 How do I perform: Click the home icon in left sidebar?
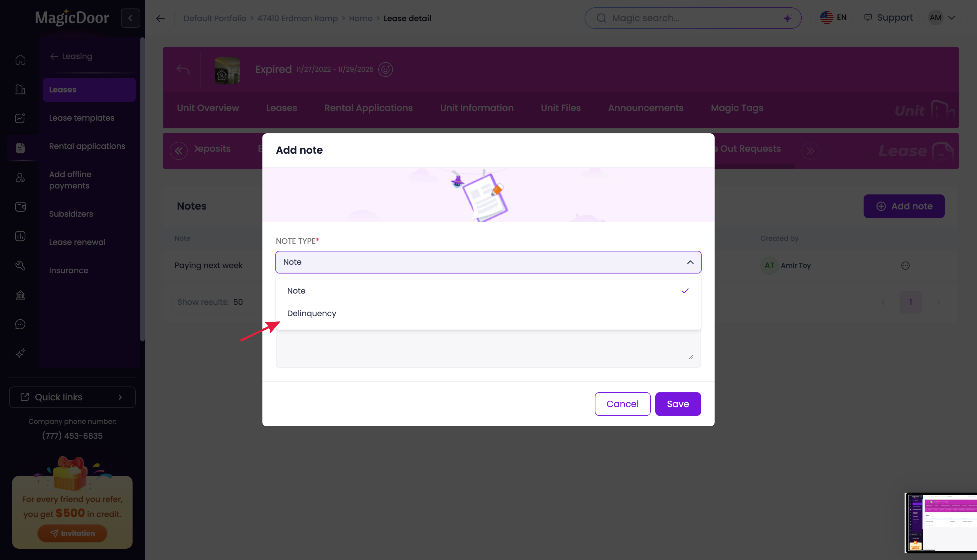tap(20, 60)
